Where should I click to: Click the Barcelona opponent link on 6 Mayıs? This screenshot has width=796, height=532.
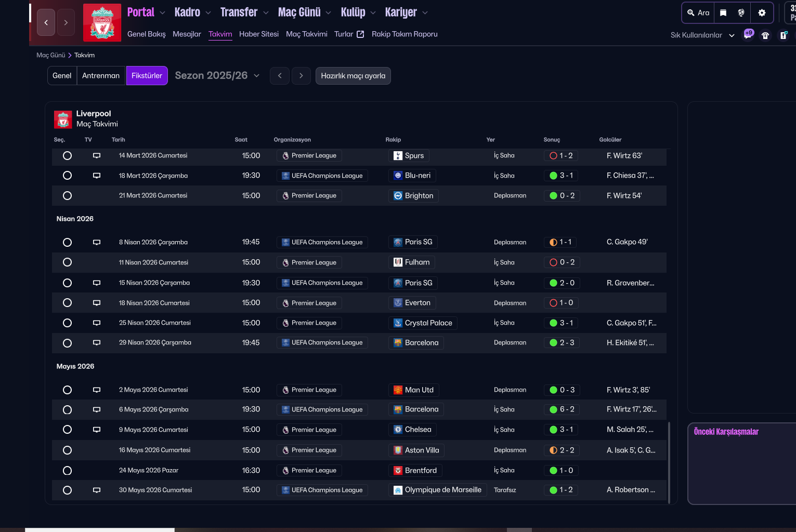(x=421, y=409)
